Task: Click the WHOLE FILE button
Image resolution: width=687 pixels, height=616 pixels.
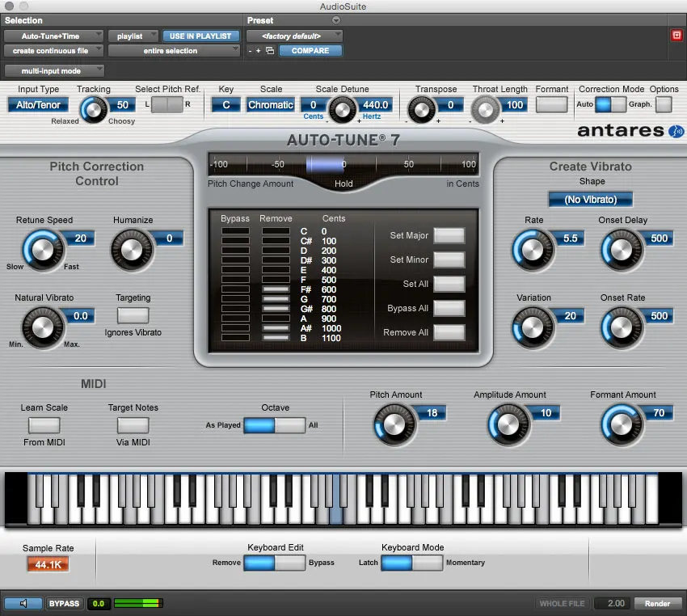Action: (x=562, y=603)
